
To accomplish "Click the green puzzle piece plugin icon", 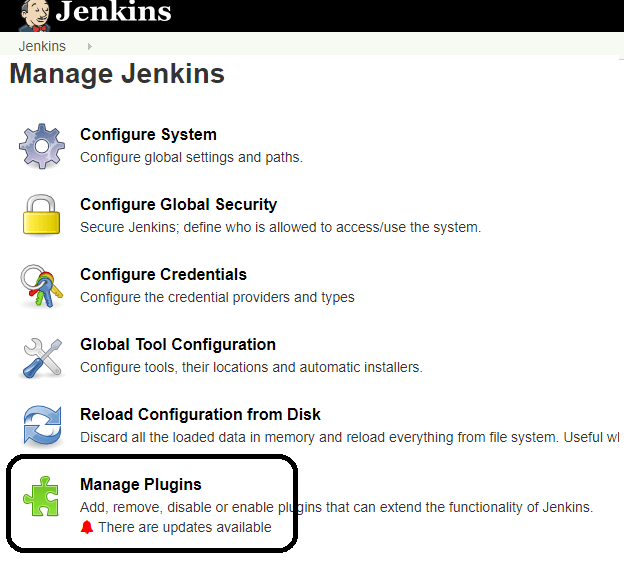I will click(x=42, y=497).
